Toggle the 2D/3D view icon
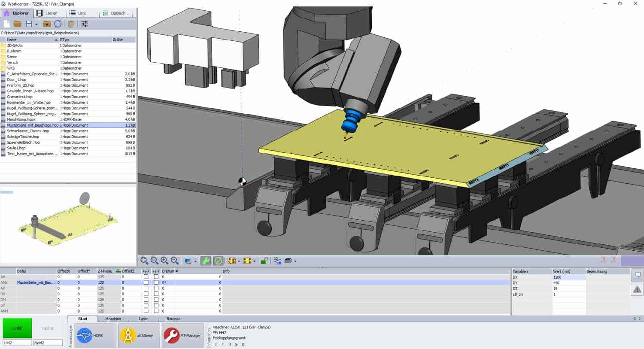The image size is (644, 349). click(276, 261)
